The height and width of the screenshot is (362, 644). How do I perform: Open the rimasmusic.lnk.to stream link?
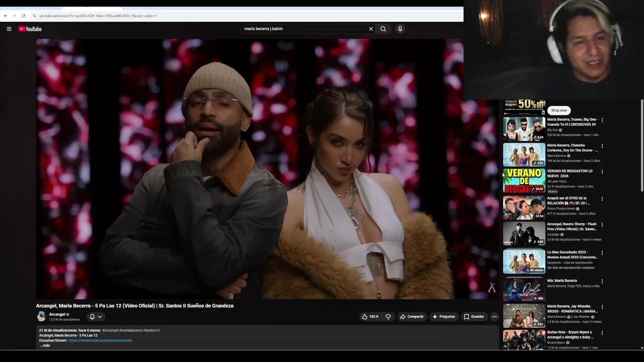pos(101,340)
